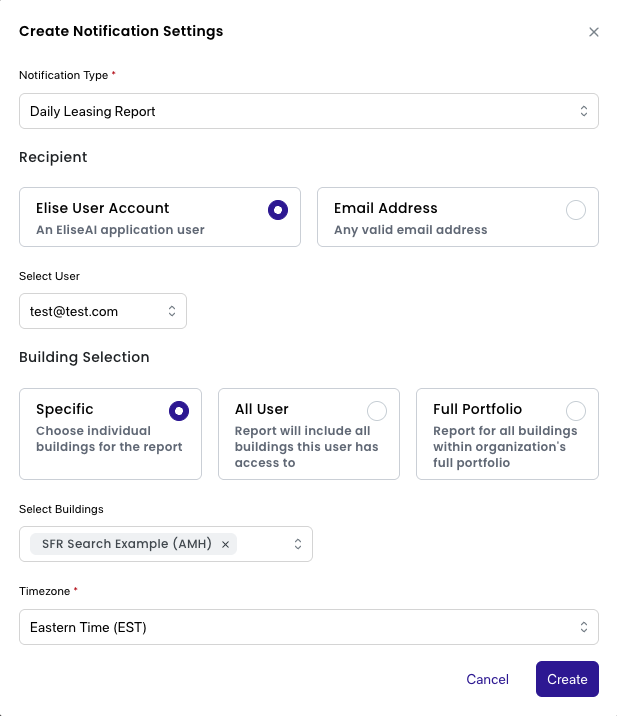Choose the All User radio option
The width and height of the screenshot is (617, 716).
[377, 411]
